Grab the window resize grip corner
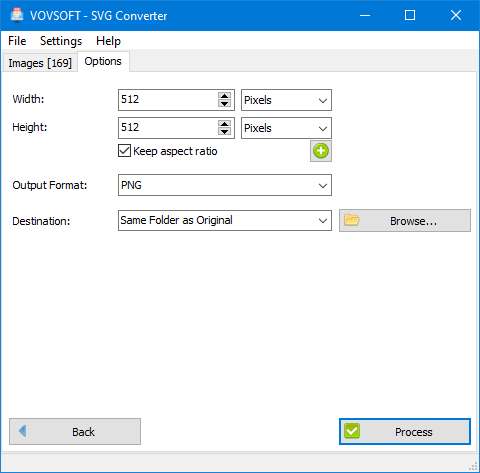Viewport: 480px width, 473px height. pyautogui.click(x=473, y=466)
